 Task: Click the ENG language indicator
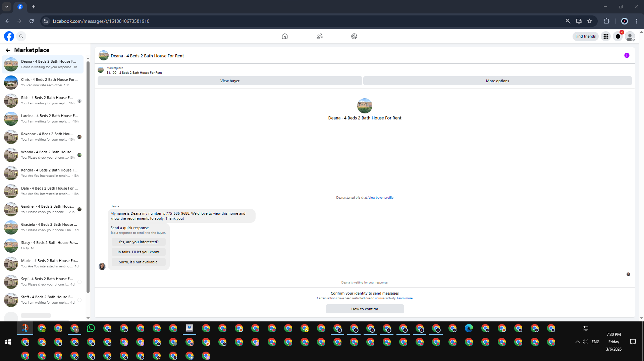pos(595,342)
